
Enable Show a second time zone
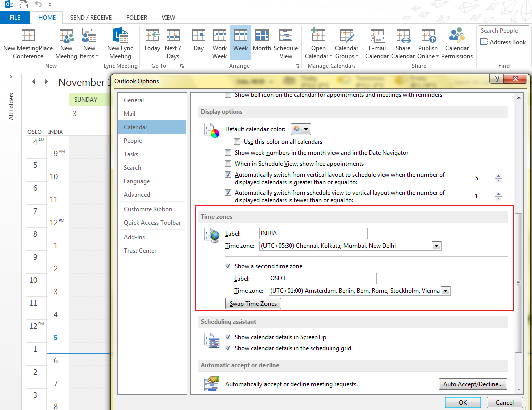pos(228,266)
